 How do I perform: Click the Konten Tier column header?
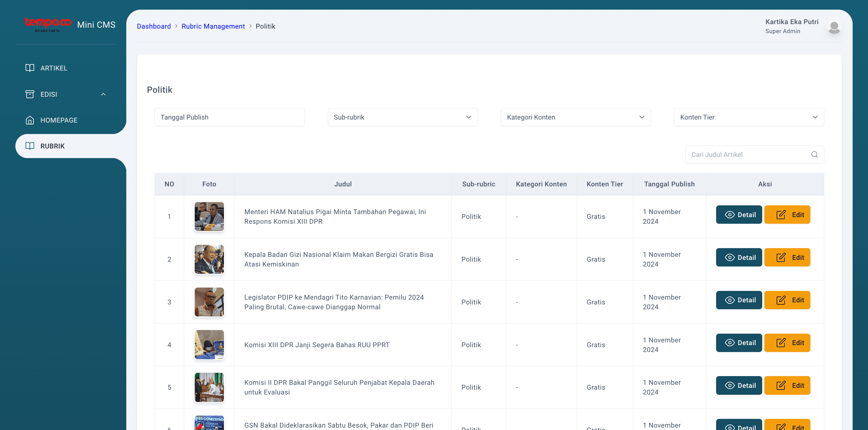point(605,184)
